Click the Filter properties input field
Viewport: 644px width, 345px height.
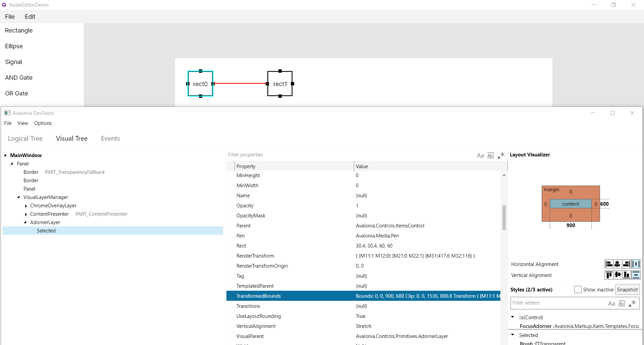[x=351, y=155]
